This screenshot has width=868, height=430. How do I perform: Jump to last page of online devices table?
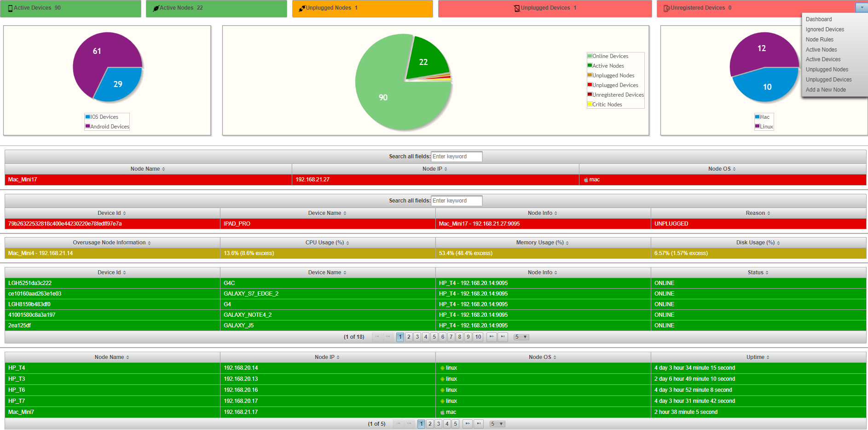[x=503, y=337]
